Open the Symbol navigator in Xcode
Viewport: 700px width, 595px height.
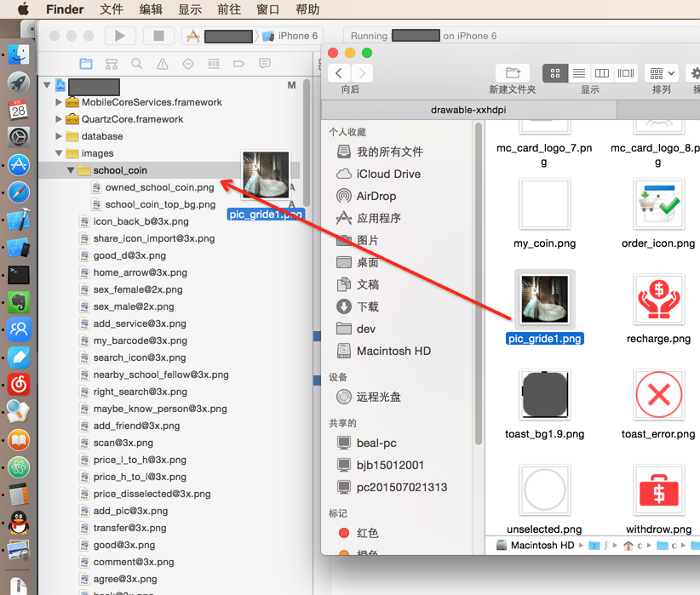click(112, 64)
